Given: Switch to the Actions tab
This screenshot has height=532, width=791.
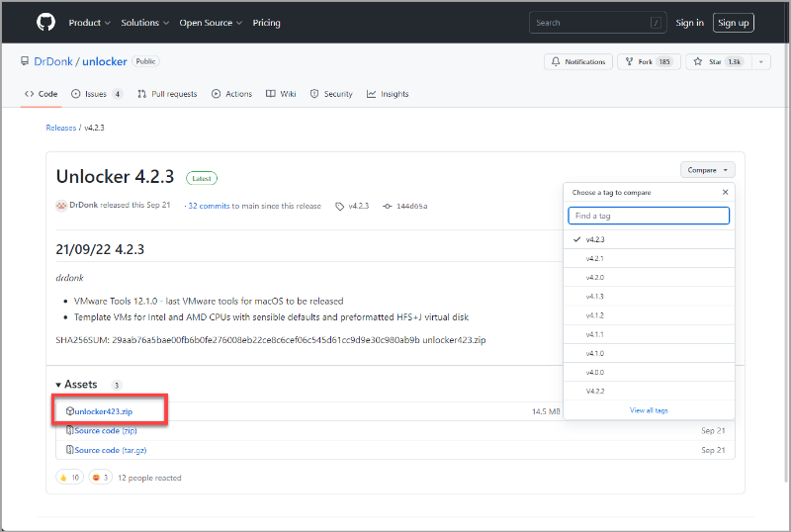Looking at the screenshot, I should [x=231, y=94].
